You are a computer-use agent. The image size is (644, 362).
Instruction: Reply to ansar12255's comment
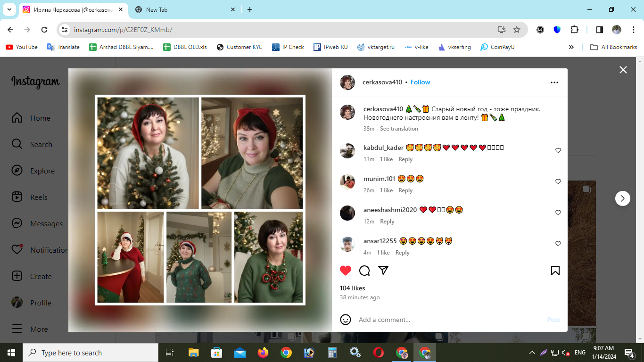[x=402, y=253]
